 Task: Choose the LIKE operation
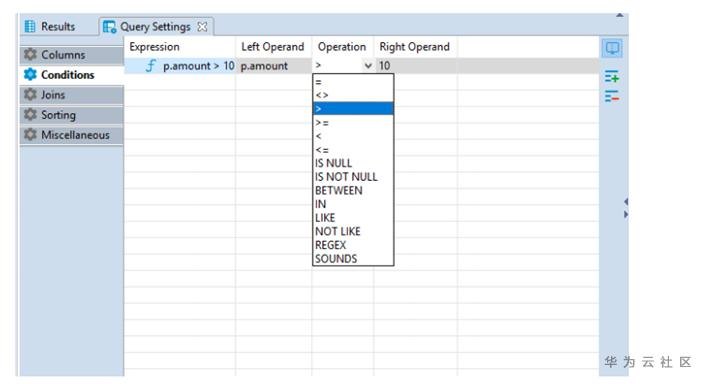pos(353,218)
